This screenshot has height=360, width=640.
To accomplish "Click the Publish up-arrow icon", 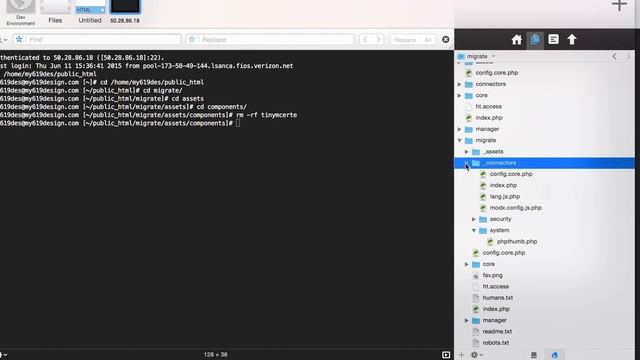I will [x=571, y=39].
